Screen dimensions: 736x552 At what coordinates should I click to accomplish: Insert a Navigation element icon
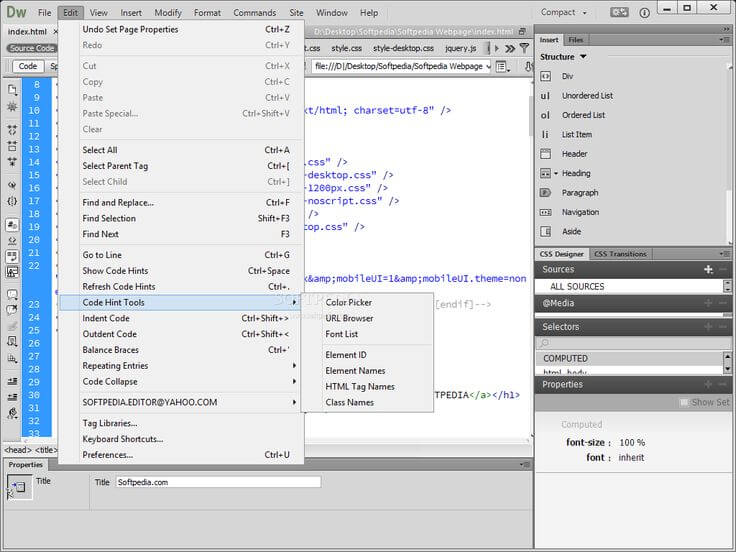(545, 212)
